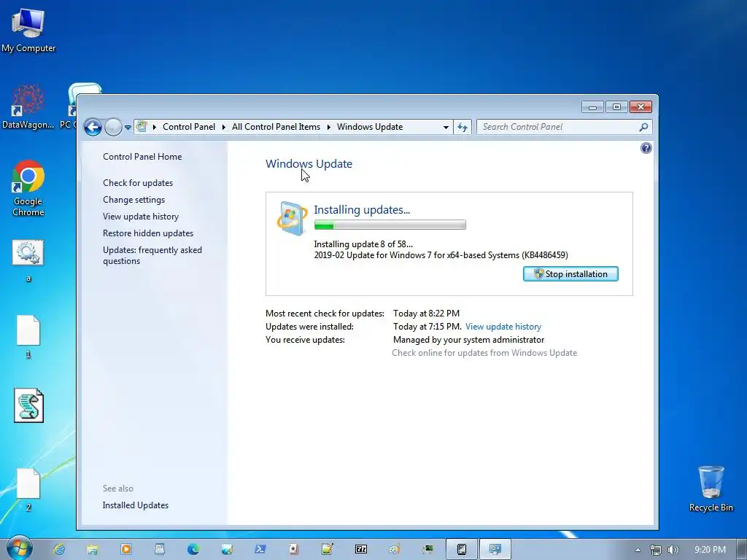Click Check for updates in sidebar
Image resolution: width=747 pixels, height=560 pixels.
tap(138, 183)
